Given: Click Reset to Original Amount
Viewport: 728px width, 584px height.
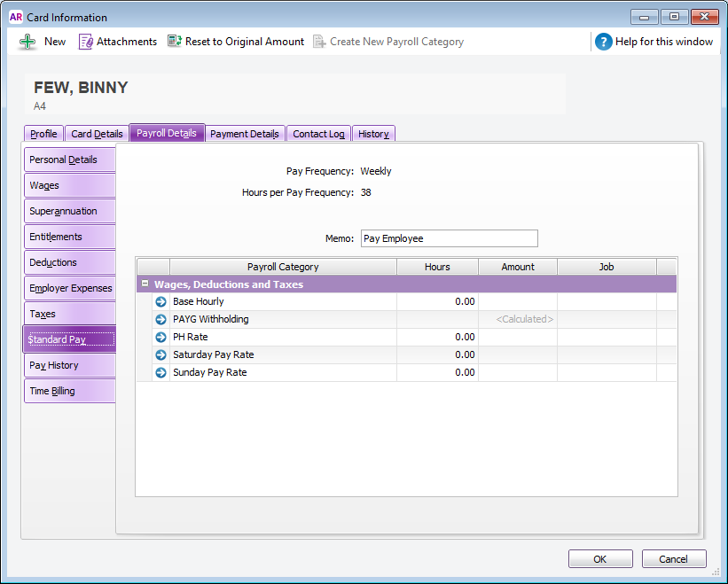Looking at the screenshot, I should pos(234,41).
